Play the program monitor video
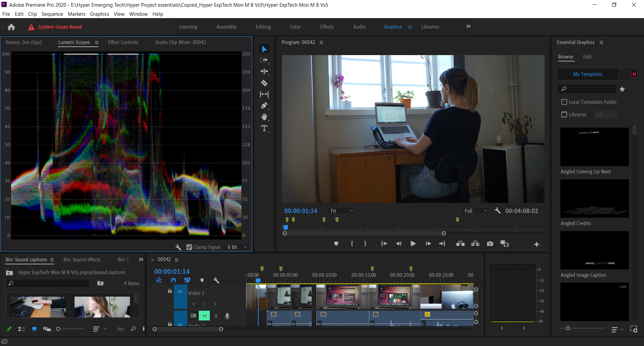The width and height of the screenshot is (644, 346). coord(413,244)
